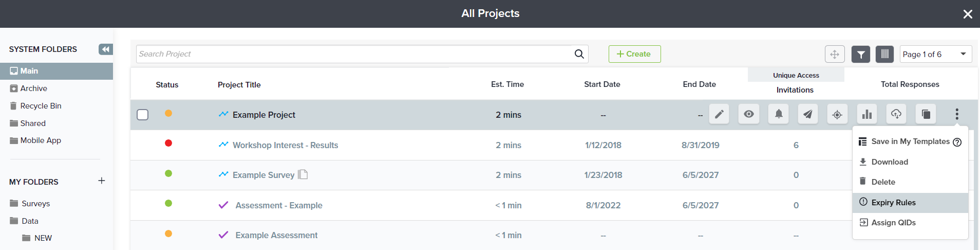Click the eye preview icon for Example Project
The width and height of the screenshot is (980, 250).
[x=749, y=114]
